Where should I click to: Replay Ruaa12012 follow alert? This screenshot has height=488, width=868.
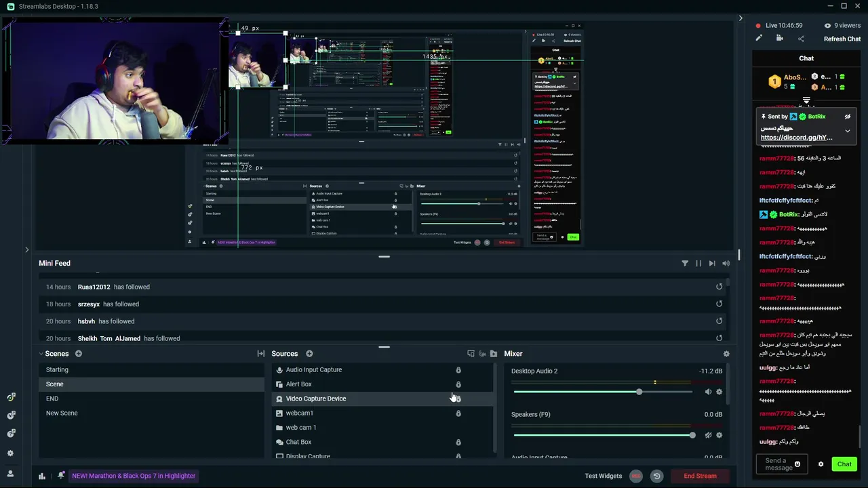(x=719, y=287)
